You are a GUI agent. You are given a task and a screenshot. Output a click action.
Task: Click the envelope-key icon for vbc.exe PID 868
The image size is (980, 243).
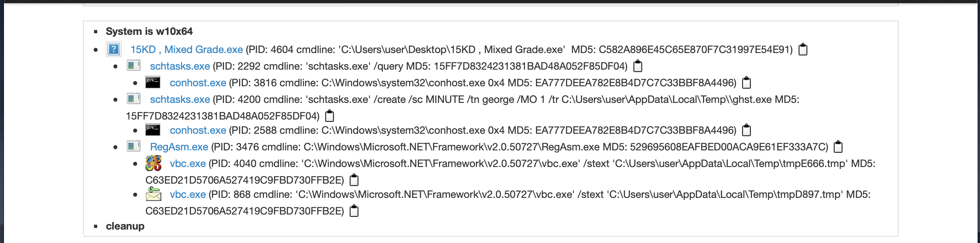point(153,194)
